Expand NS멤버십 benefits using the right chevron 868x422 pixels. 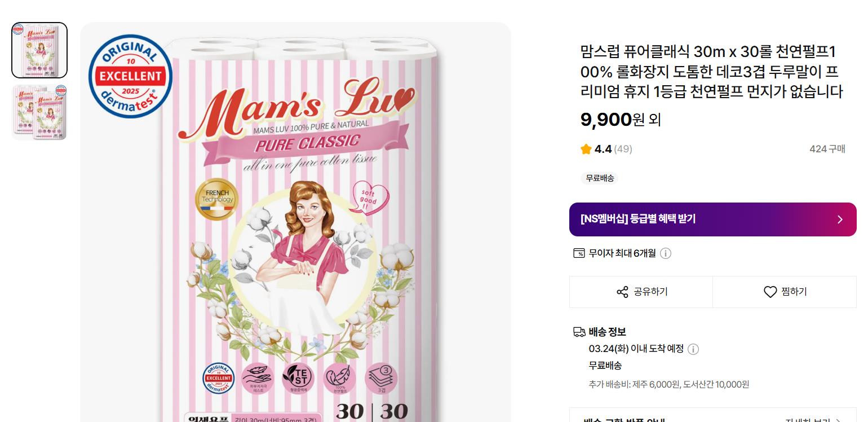pyautogui.click(x=840, y=219)
